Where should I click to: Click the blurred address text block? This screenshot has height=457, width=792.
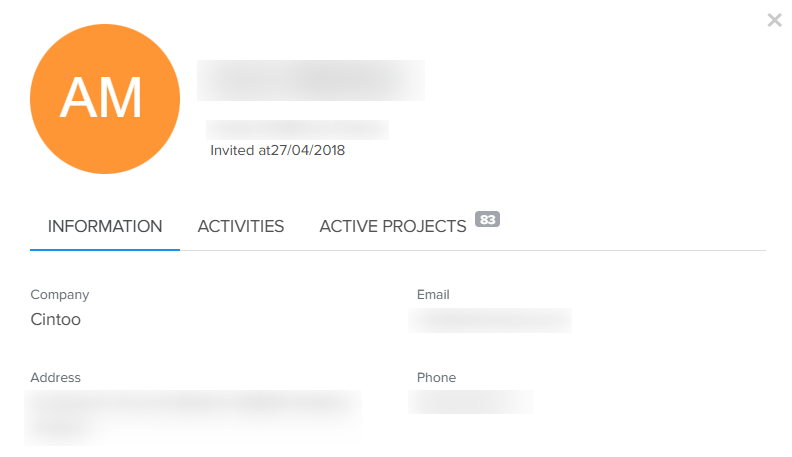(193, 418)
